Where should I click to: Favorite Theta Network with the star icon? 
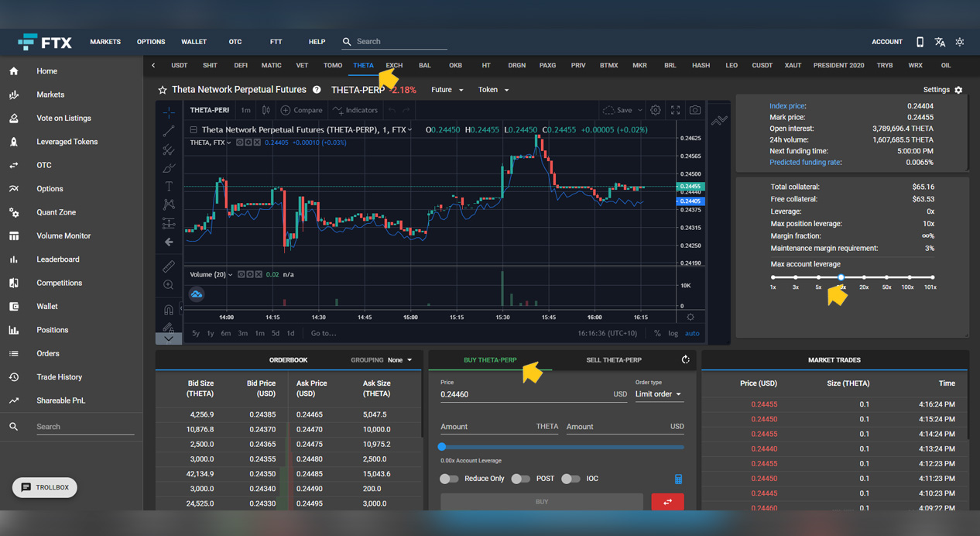coord(163,90)
